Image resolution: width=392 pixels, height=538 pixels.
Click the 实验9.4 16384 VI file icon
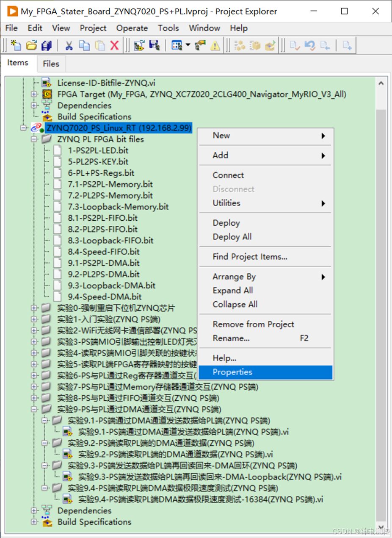point(68,499)
